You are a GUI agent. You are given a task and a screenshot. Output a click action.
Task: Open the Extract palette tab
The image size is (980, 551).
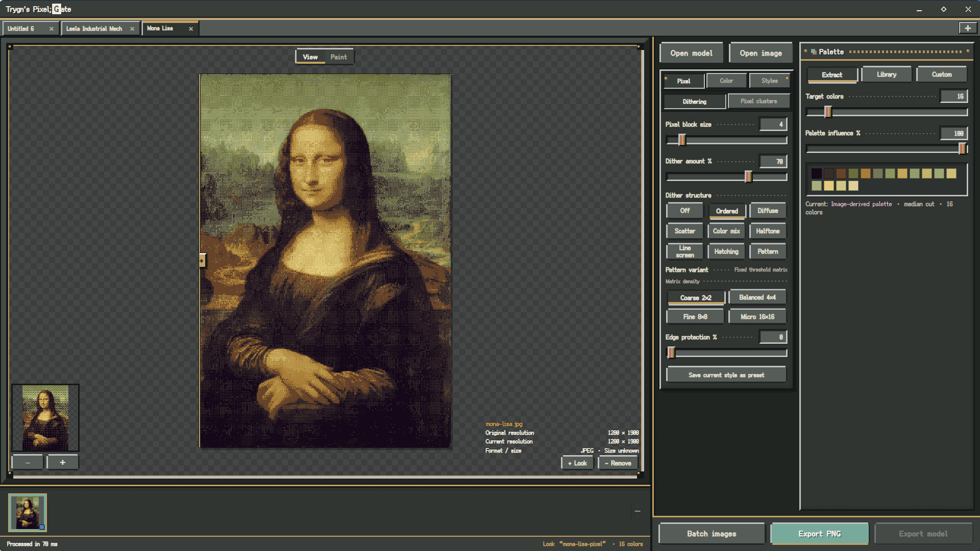tap(832, 75)
